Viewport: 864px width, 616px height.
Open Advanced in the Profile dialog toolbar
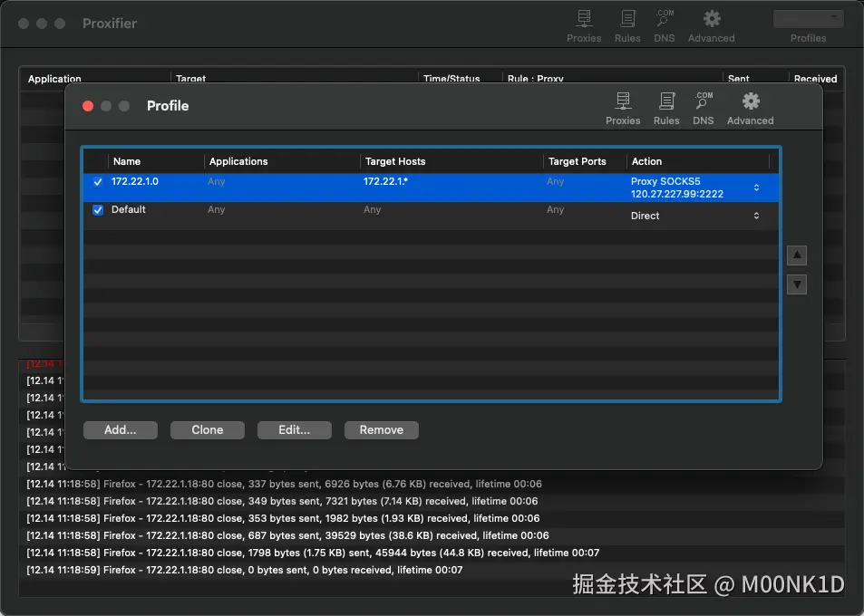pos(750,109)
